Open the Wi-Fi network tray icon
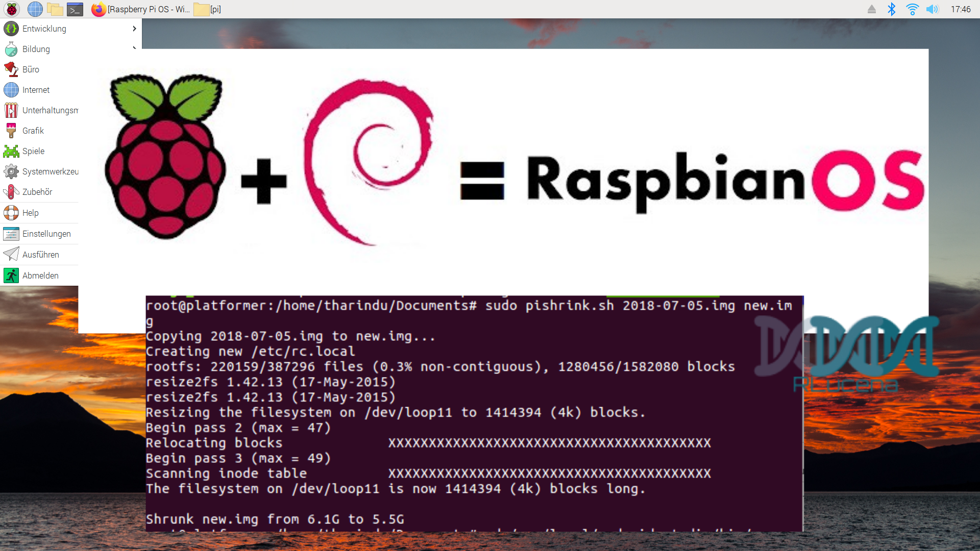 click(912, 9)
